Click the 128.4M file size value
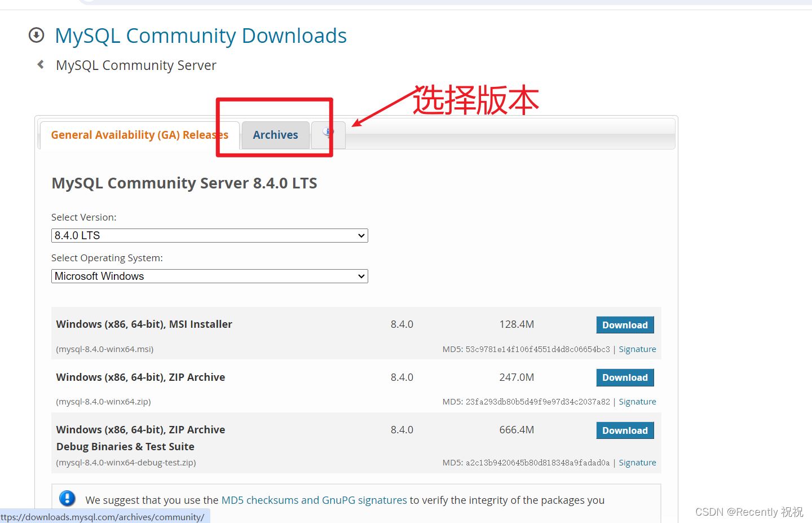Viewport: 812px width, 523px height. point(517,324)
